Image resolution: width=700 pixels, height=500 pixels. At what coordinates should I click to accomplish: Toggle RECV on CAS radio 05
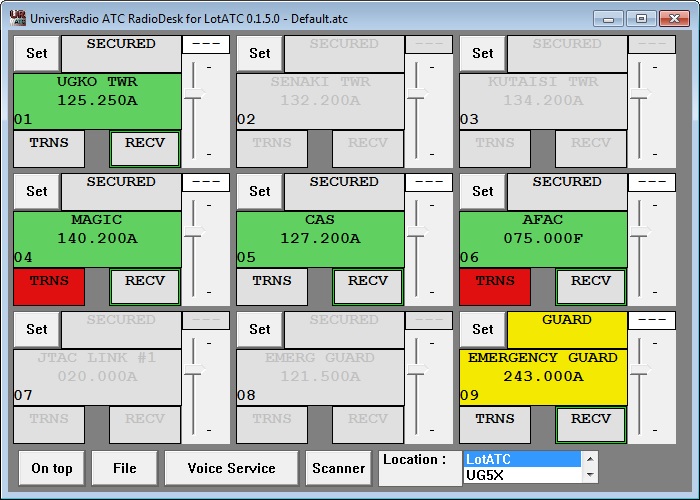pyautogui.click(x=368, y=287)
